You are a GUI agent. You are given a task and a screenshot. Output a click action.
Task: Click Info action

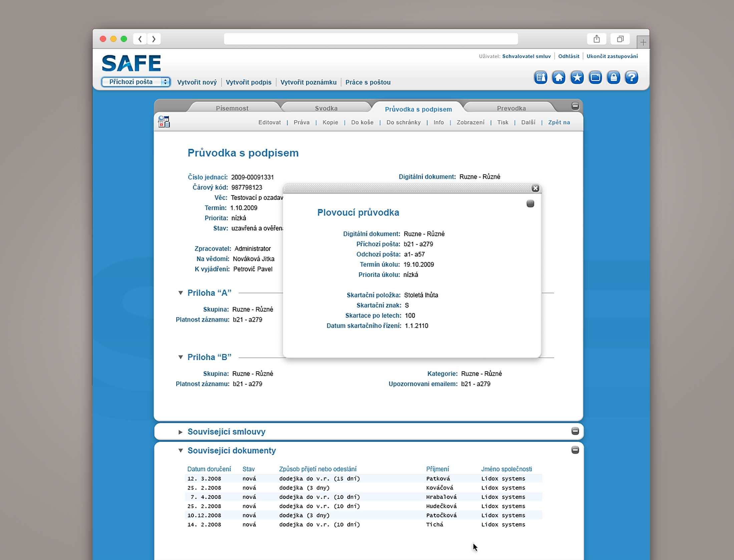tap(439, 122)
